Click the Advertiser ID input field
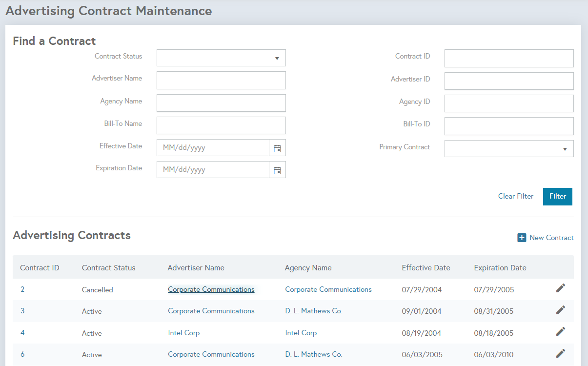The width and height of the screenshot is (588, 366). coord(509,81)
